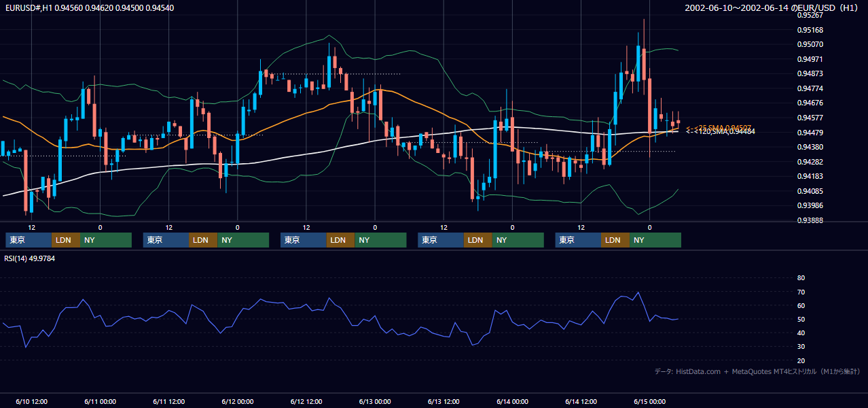Click price level 0.94577 on price axis
This screenshot has width=868, height=408.
pyautogui.click(x=811, y=118)
